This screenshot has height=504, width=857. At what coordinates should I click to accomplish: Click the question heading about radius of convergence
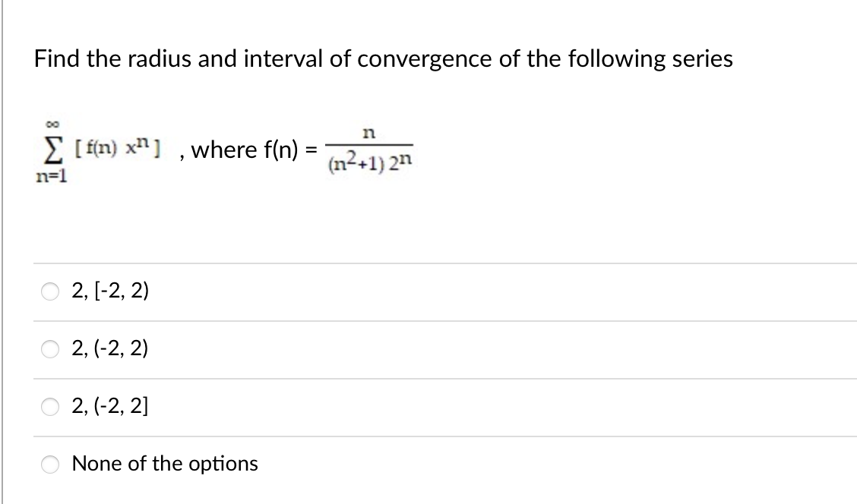click(383, 58)
